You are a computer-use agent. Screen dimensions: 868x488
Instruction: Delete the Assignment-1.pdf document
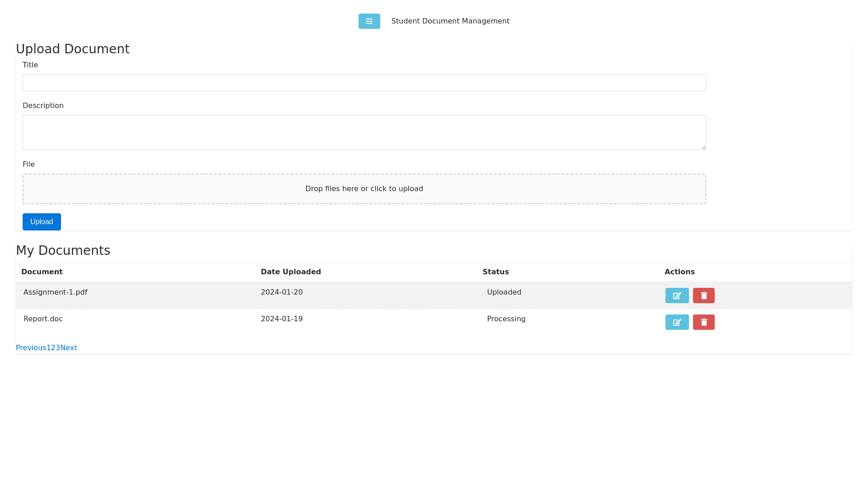pos(703,295)
